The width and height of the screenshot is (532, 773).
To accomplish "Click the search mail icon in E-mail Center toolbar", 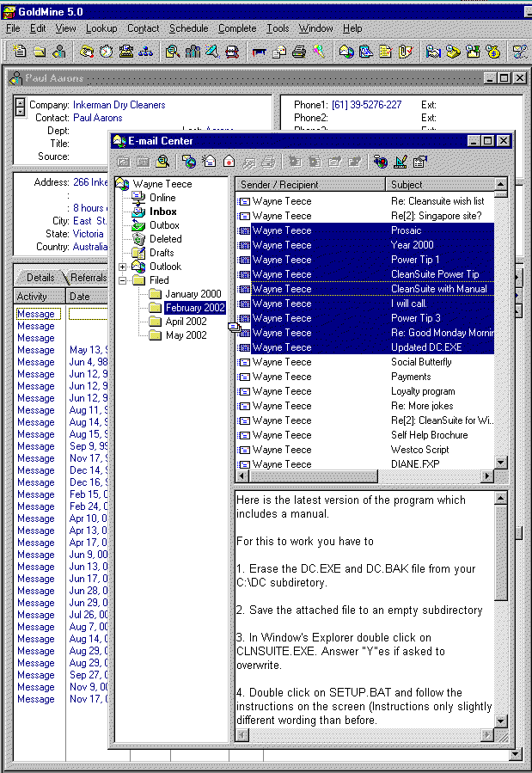I will (x=162, y=161).
